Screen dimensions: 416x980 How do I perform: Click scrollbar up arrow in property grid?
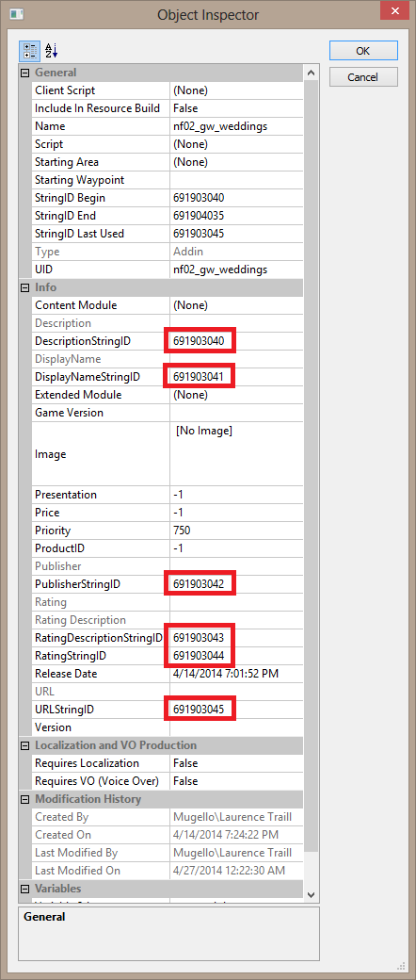click(312, 73)
